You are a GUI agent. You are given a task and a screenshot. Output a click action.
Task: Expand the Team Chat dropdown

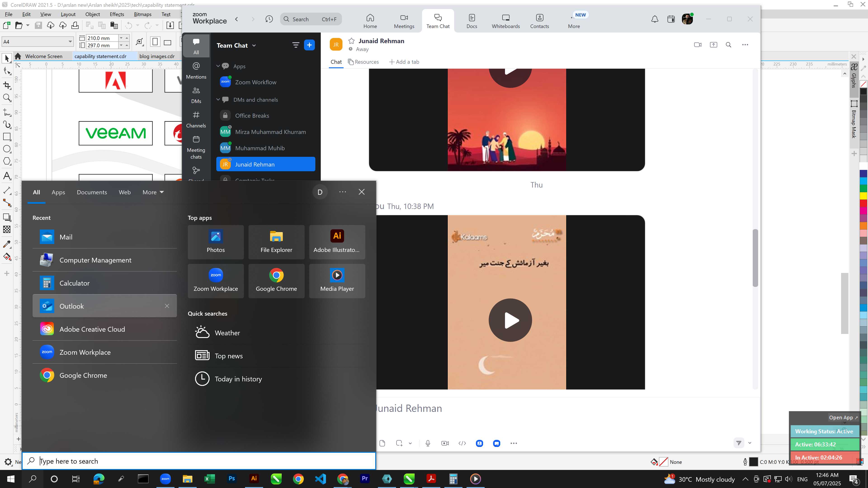click(254, 45)
